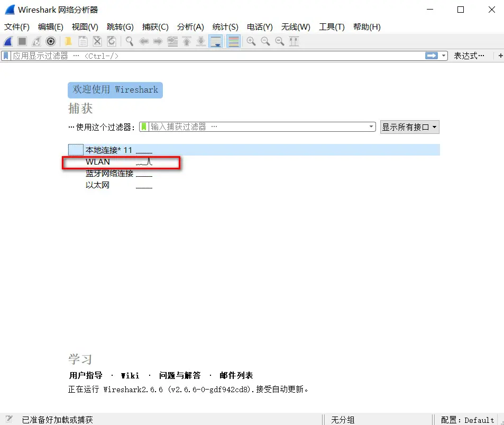Click the capture filter green bookmark icon
The width and height of the screenshot is (504, 425).
click(144, 127)
